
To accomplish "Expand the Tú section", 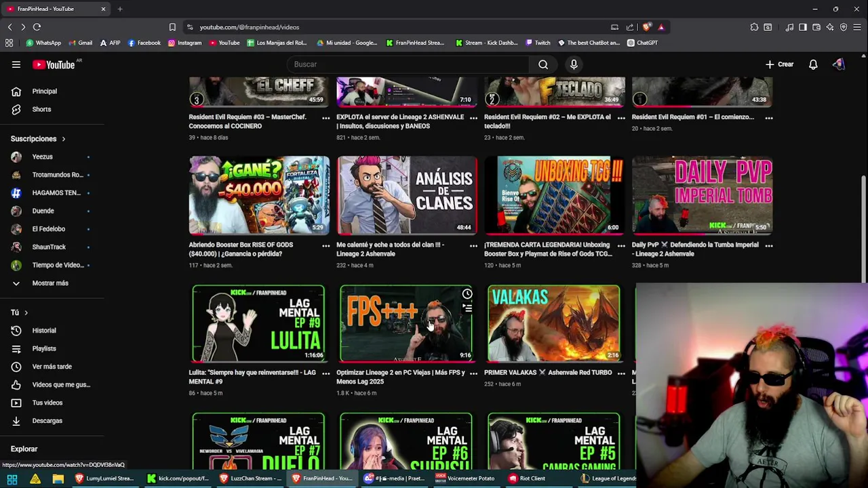I will [x=19, y=312].
